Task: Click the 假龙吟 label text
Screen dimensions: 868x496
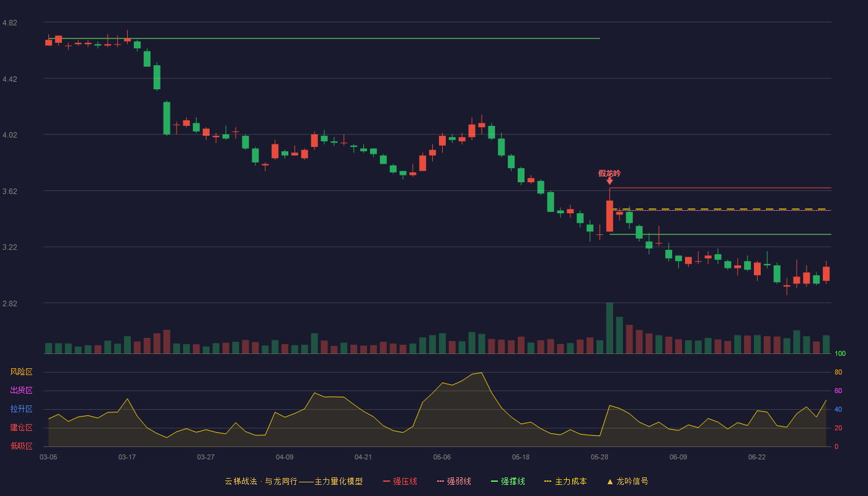Action: [x=609, y=173]
